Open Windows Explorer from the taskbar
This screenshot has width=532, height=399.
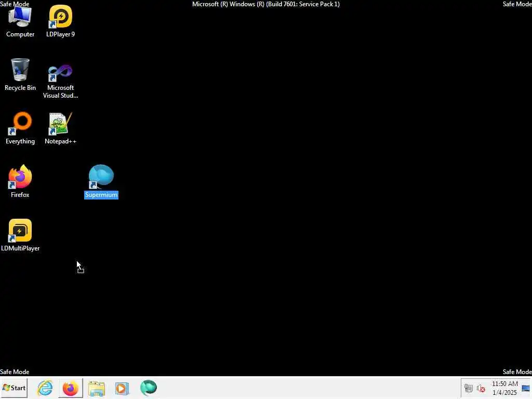96,388
